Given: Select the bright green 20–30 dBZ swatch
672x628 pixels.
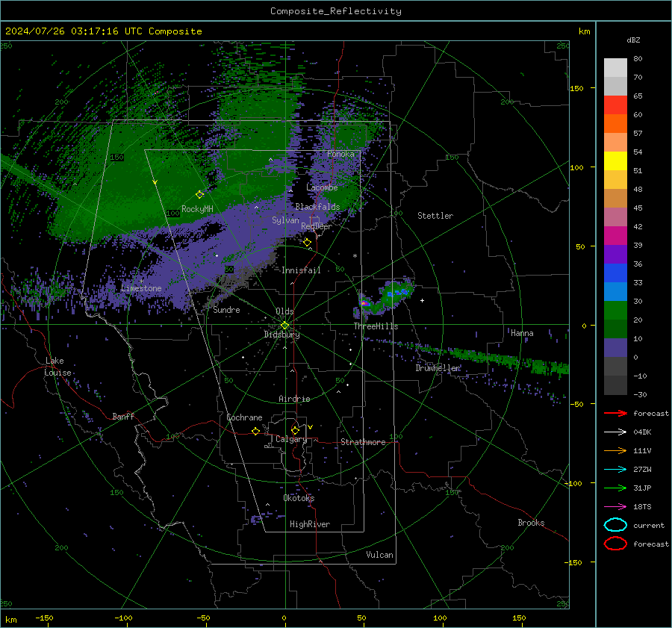Looking at the screenshot, I should pyautogui.click(x=615, y=310).
